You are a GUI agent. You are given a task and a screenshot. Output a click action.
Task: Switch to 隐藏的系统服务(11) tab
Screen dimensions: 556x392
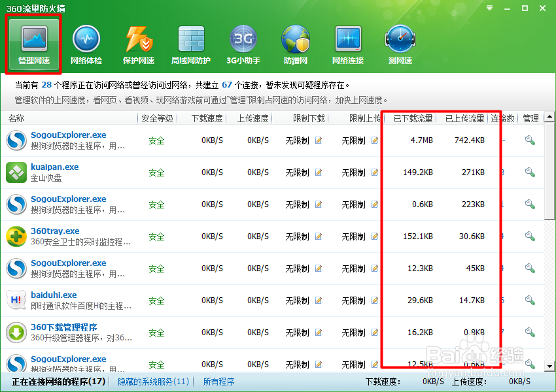tap(153, 382)
